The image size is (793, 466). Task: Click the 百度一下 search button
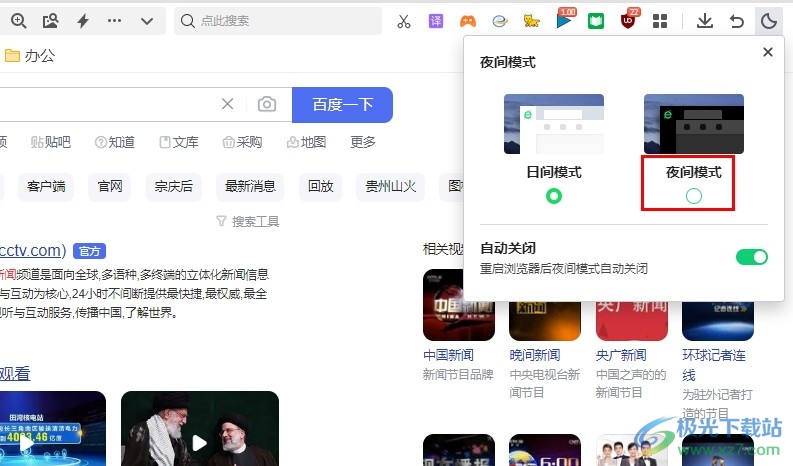coord(342,105)
